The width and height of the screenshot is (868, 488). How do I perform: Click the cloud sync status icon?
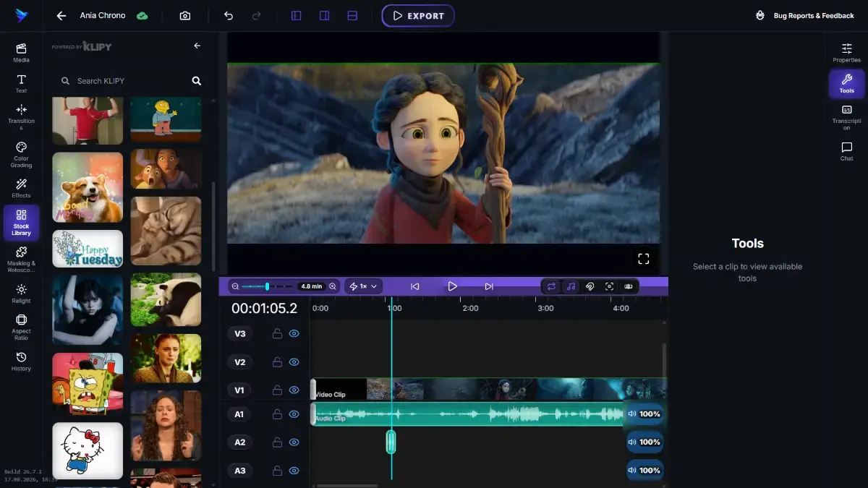(x=142, y=15)
